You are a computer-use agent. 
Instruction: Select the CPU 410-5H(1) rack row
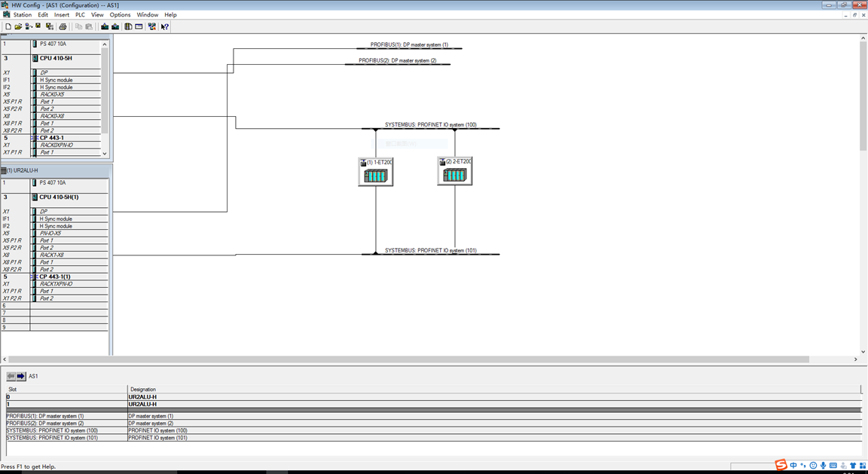(55, 197)
